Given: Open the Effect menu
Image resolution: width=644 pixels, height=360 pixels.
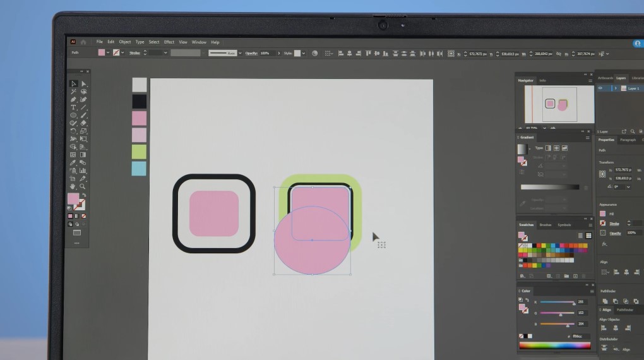Looking at the screenshot, I should (x=169, y=42).
